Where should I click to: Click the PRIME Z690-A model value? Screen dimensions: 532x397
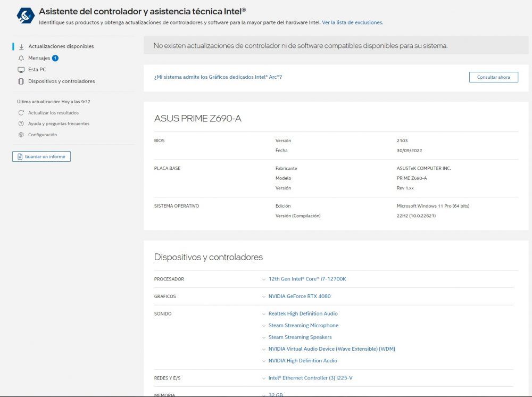412,178
